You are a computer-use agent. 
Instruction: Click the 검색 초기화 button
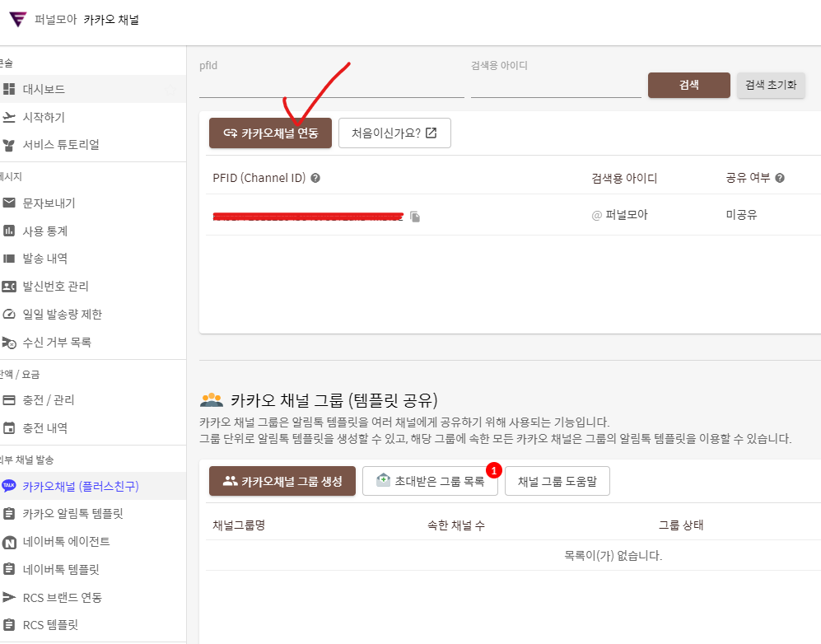pos(771,85)
